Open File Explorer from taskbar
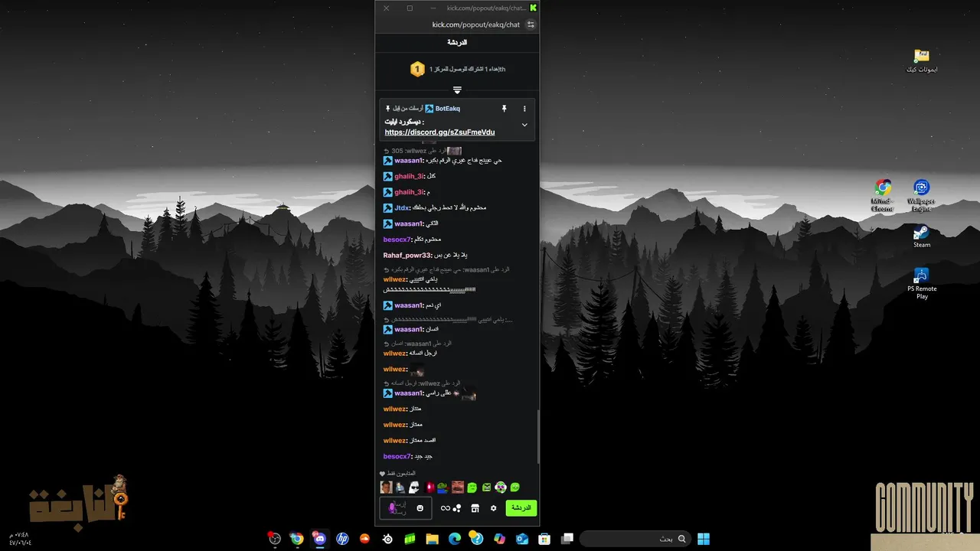Image resolution: width=980 pixels, height=551 pixels. [433, 539]
